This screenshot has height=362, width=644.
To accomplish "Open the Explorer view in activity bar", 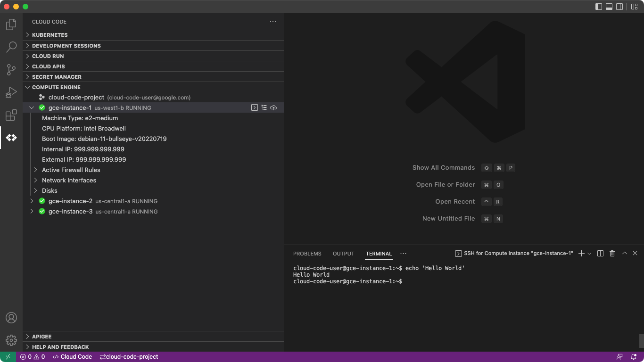I will [11, 25].
